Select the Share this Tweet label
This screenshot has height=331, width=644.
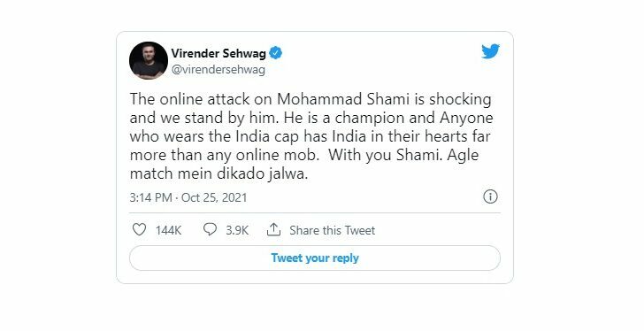[x=333, y=230]
